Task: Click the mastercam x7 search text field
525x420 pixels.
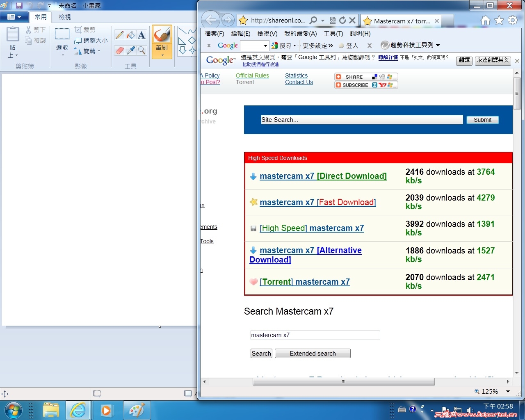Action: [x=315, y=335]
